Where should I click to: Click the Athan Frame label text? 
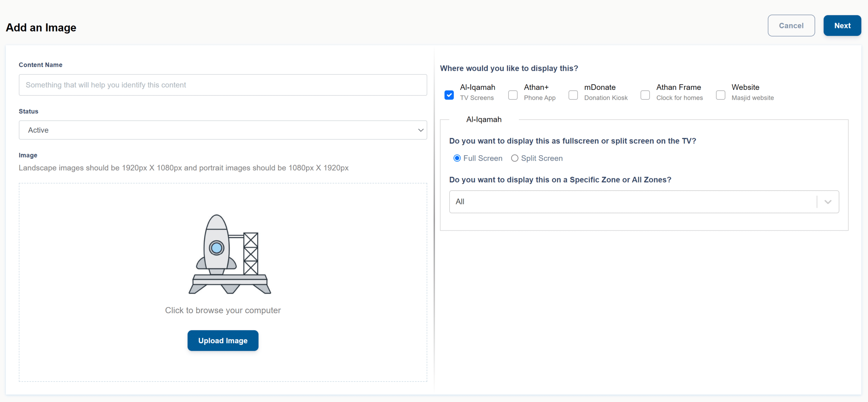tap(678, 87)
